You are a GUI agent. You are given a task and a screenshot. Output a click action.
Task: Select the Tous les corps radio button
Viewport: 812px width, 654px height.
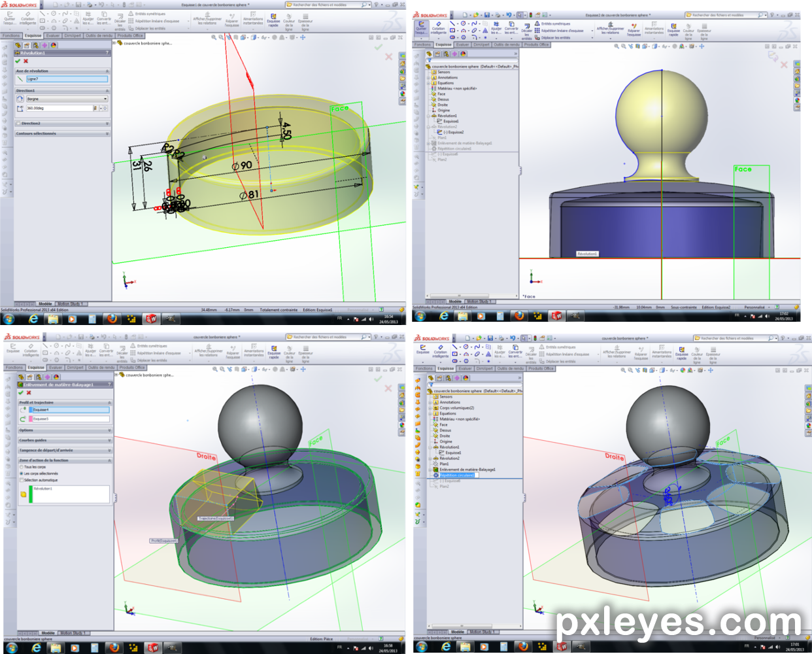[21, 467]
